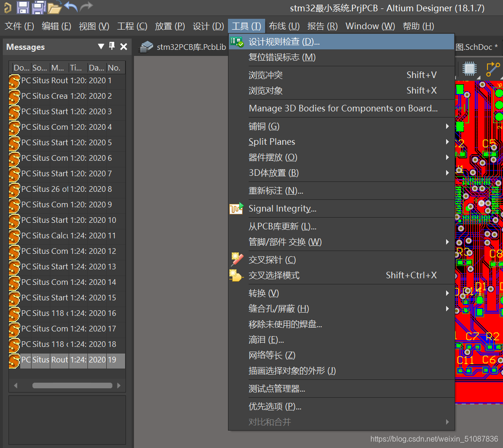Toggle 交叉选择模式 cross select mode
Screen dimensions: 503x448
coord(274,275)
